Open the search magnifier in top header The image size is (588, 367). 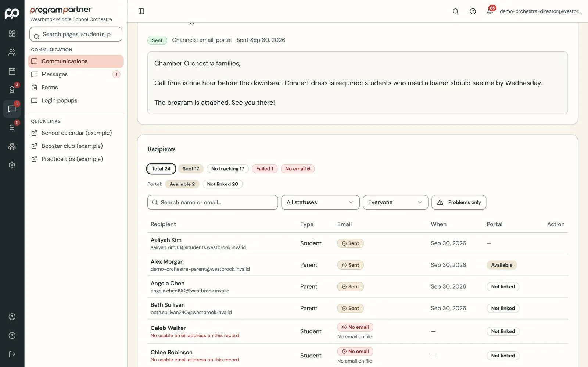456,11
